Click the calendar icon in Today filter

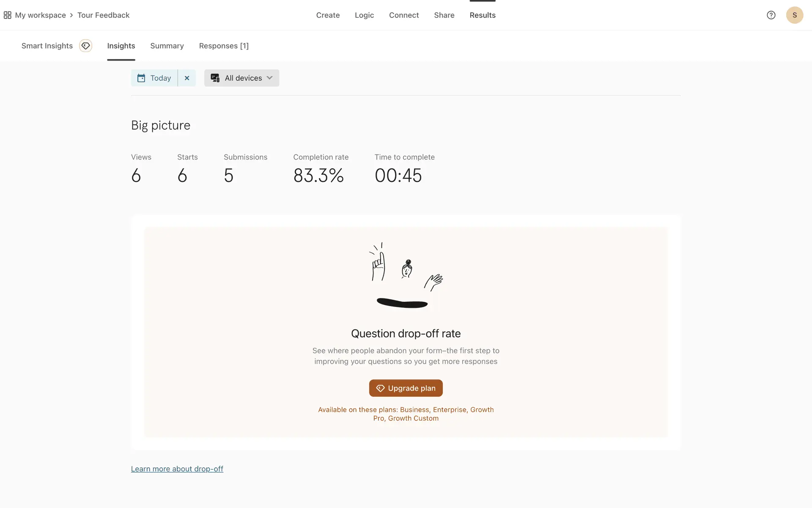pos(141,78)
